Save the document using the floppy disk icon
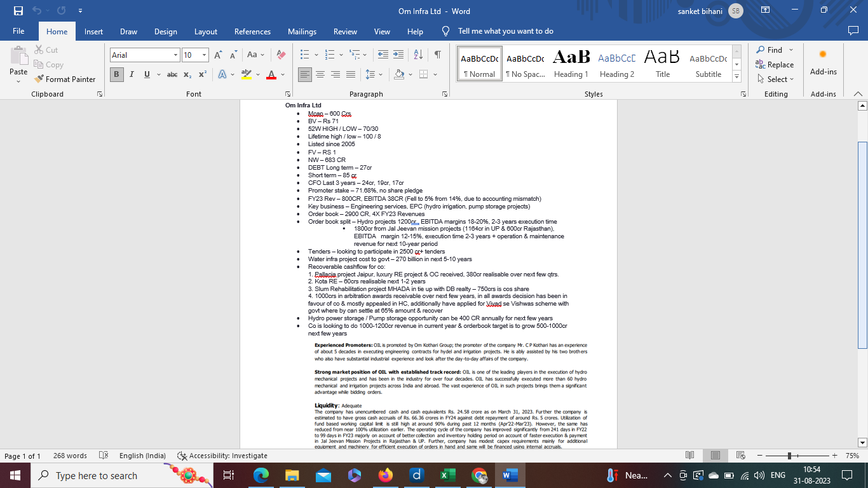 (18, 11)
